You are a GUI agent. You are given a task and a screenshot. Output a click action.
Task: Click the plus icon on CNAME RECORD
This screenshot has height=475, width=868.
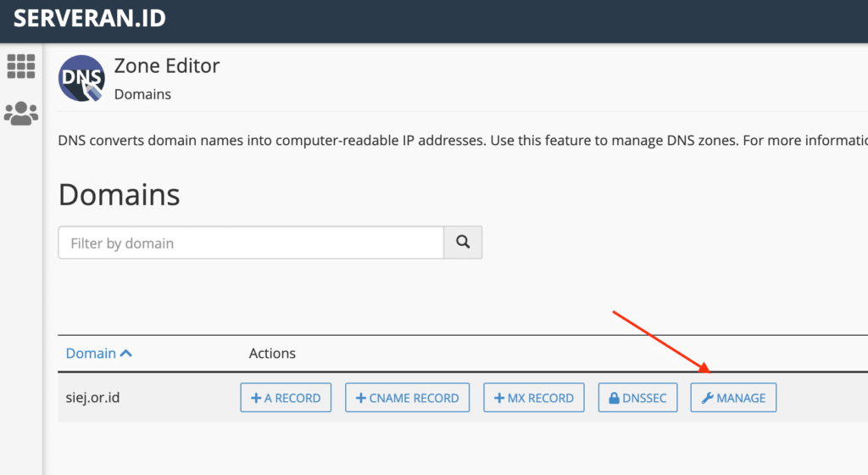tap(361, 398)
